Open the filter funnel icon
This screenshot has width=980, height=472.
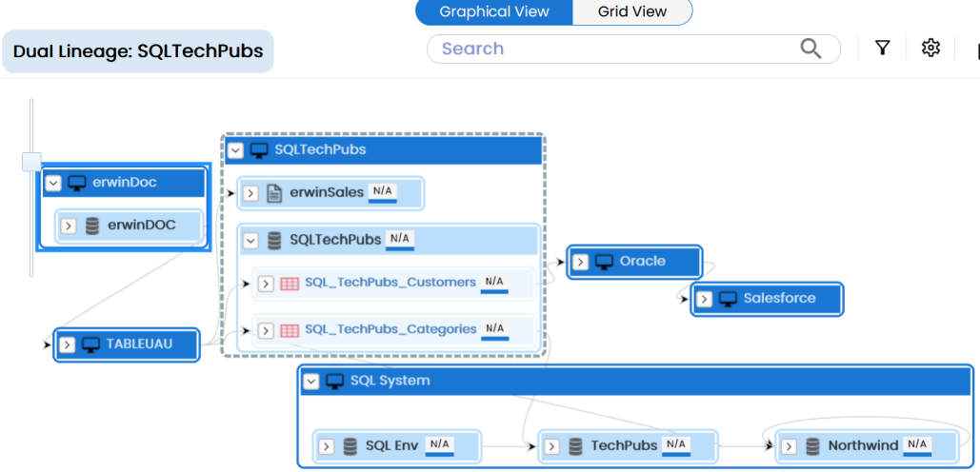(882, 49)
